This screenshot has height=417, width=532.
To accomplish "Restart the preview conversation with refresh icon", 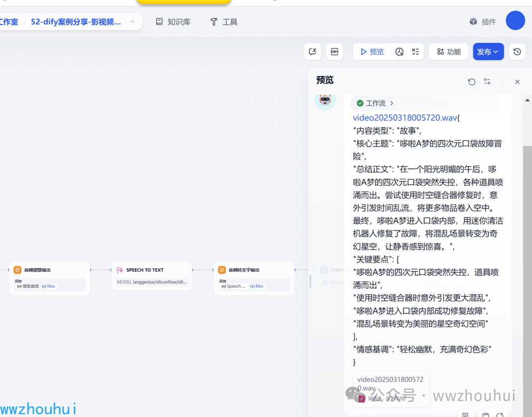I will point(471,82).
